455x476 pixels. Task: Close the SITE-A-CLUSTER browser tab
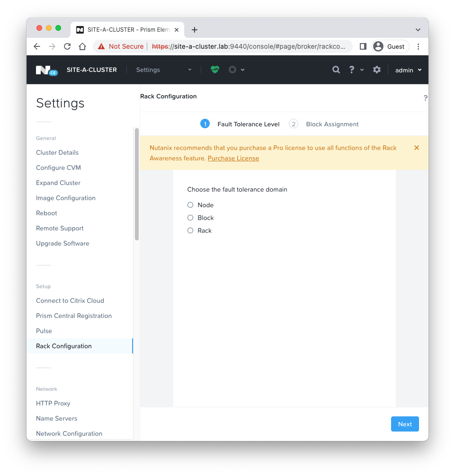coord(177,30)
